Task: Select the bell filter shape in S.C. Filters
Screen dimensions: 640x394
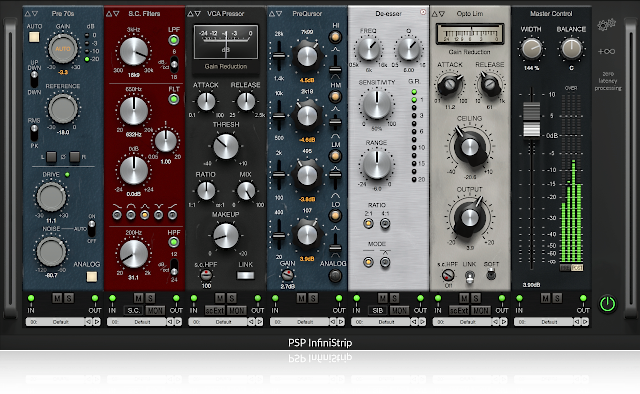Action: point(144,215)
